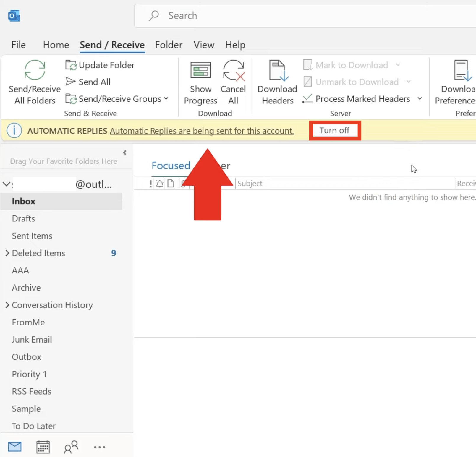This screenshot has width=476, height=457.
Task: Sort by Reminder bell column icon
Action: (160, 184)
